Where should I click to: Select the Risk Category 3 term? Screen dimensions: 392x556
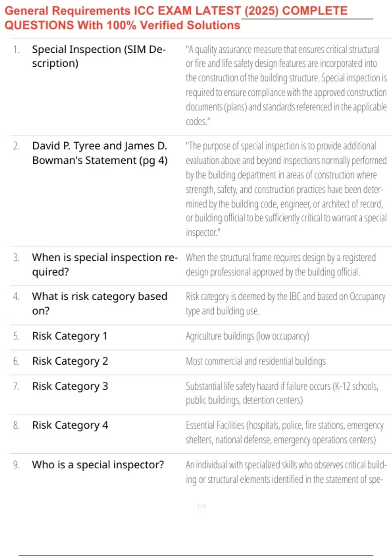(70, 386)
